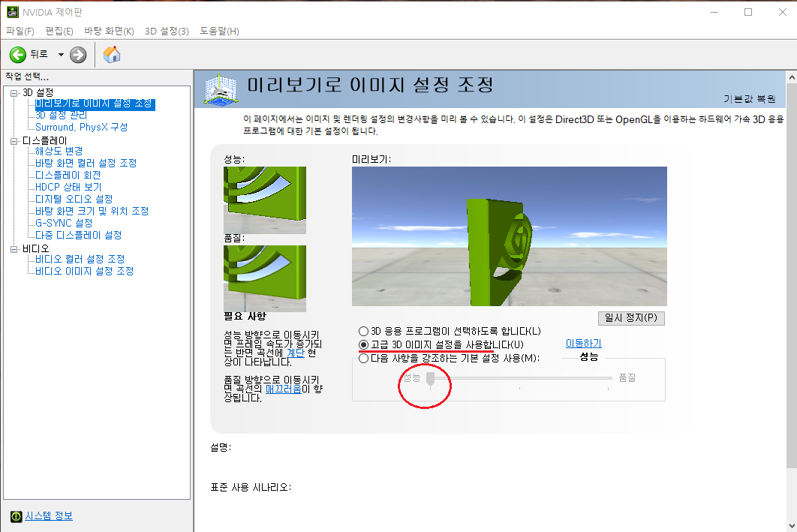Screen dimensions: 797x532
Task: Click the 매끄러움 help link
Action: pyautogui.click(x=283, y=389)
